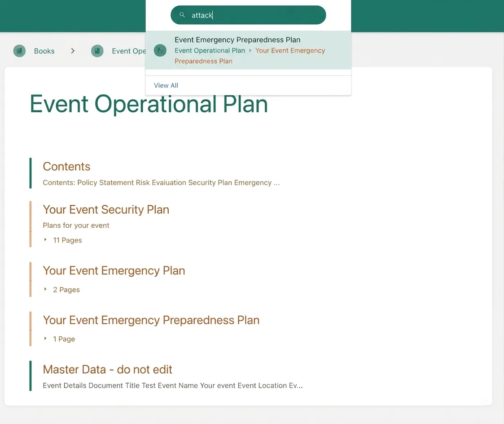Open the Contents page
Image resolution: width=504 pixels, height=424 pixels.
(x=66, y=166)
